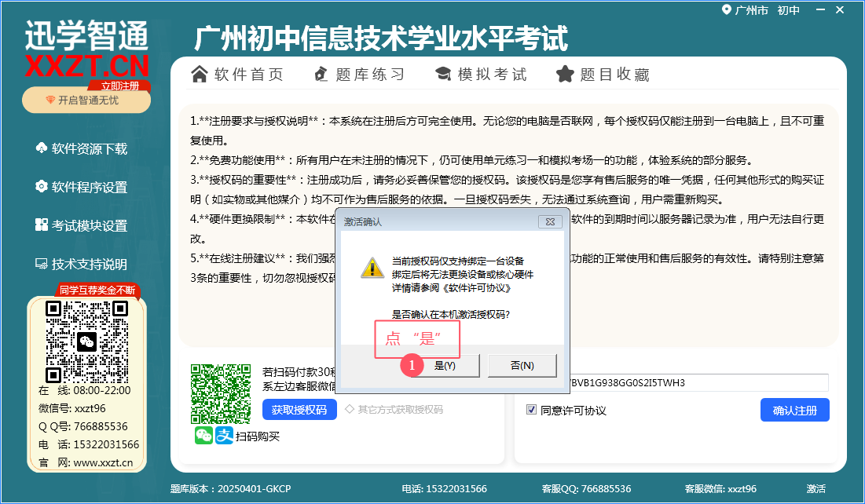Image resolution: width=865 pixels, height=504 pixels.
Task: Click the diamond icon in 开启智通无忧
Action: [50, 100]
